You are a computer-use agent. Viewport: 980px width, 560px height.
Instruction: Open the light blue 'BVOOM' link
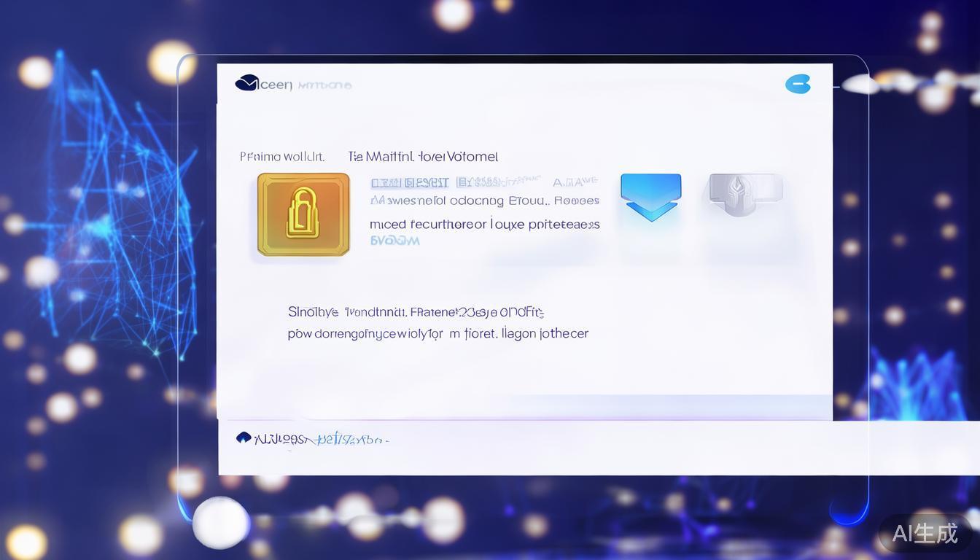coord(394,241)
